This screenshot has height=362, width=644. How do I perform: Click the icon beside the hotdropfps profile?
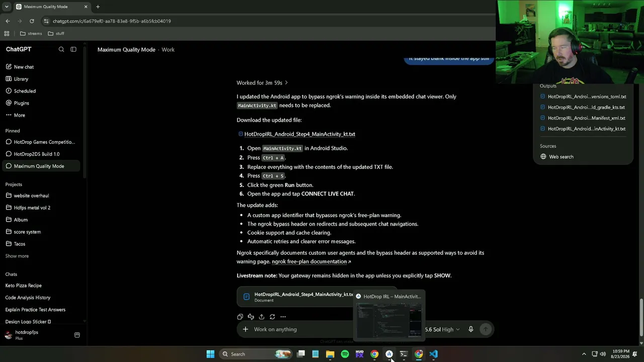tap(77, 335)
